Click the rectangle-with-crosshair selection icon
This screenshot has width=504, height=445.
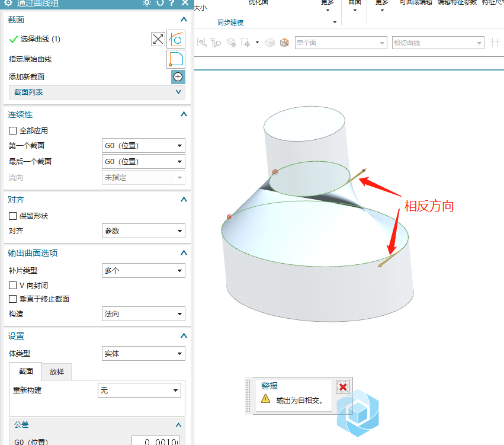pos(246,43)
